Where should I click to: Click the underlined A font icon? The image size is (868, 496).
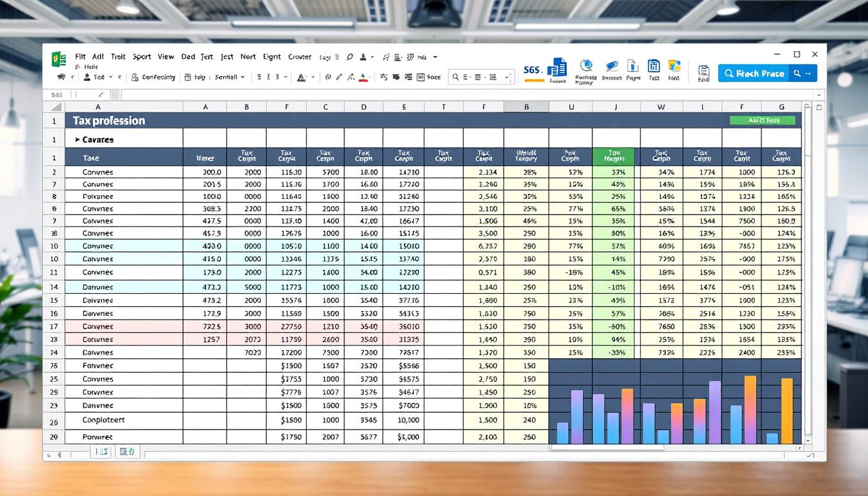click(301, 77)
